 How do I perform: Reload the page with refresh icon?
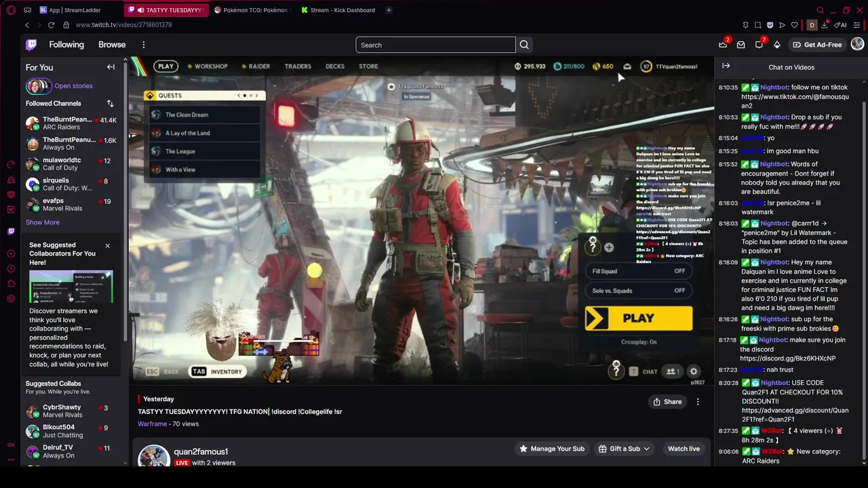tap(51, 25)
